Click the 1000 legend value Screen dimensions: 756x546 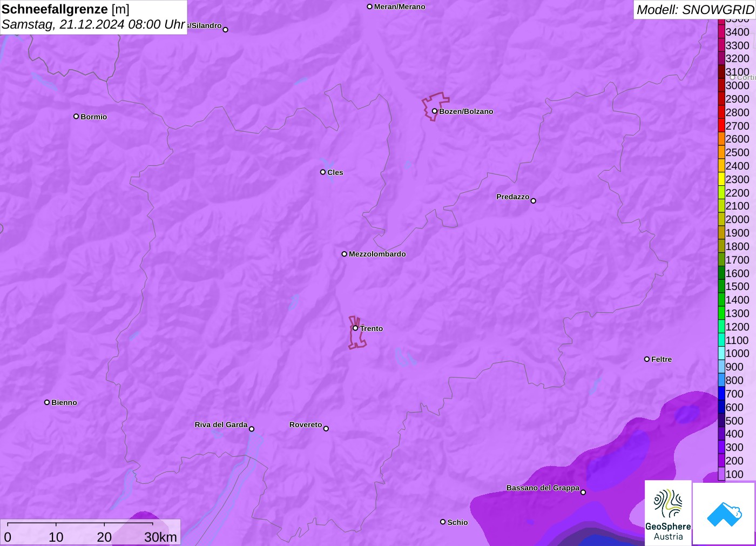(738, 353)
